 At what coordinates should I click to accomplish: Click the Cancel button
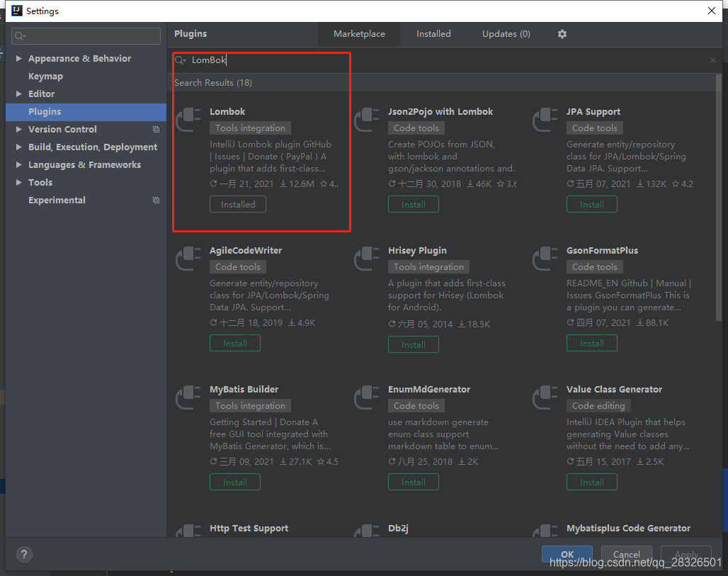(626, 554)
